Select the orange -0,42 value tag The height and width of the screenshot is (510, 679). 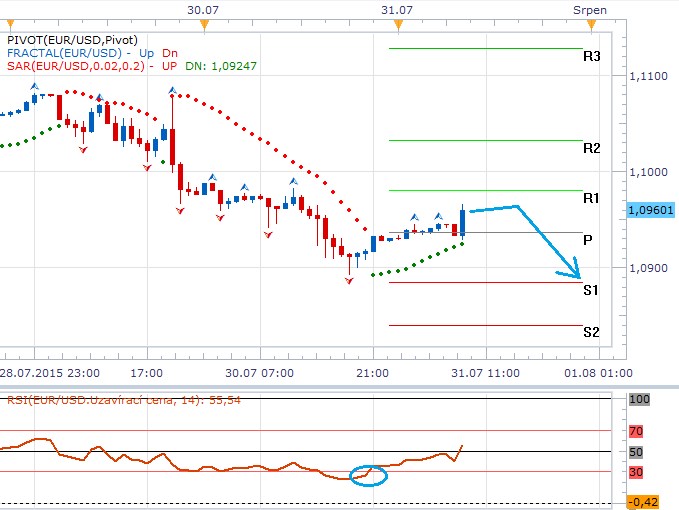(x=641, y=502)
